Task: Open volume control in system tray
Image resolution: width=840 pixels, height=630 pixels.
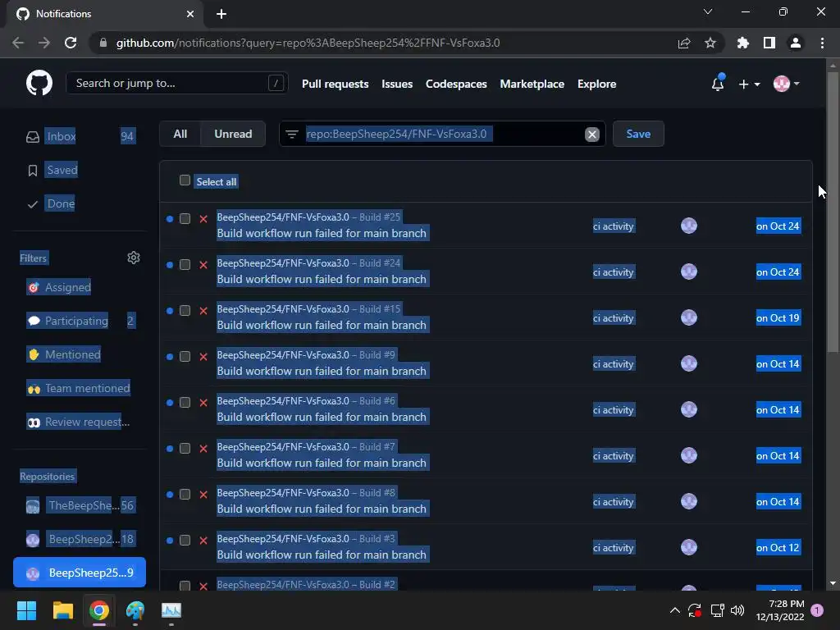Action: click(737, 610)
